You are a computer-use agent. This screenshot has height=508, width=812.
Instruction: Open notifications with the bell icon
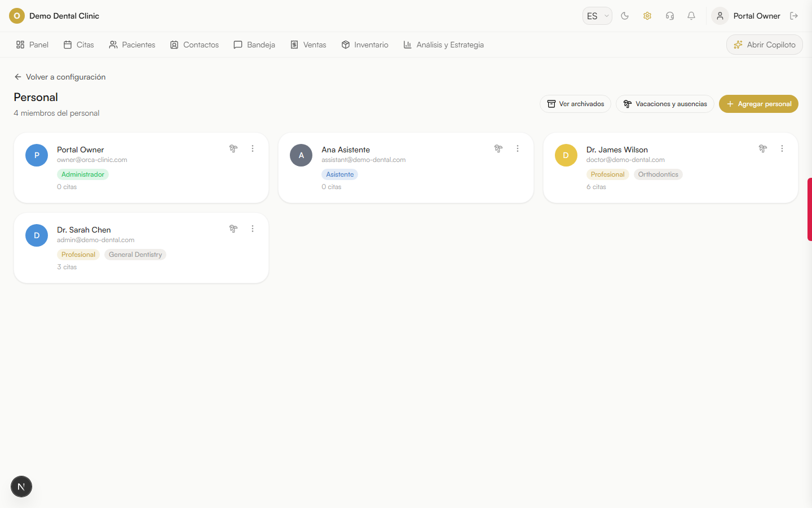691,16
